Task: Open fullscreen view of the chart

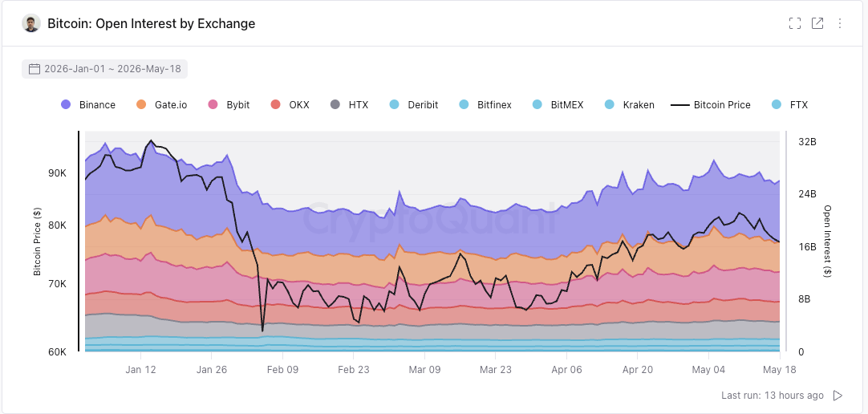Action: (x=795, y=23)
